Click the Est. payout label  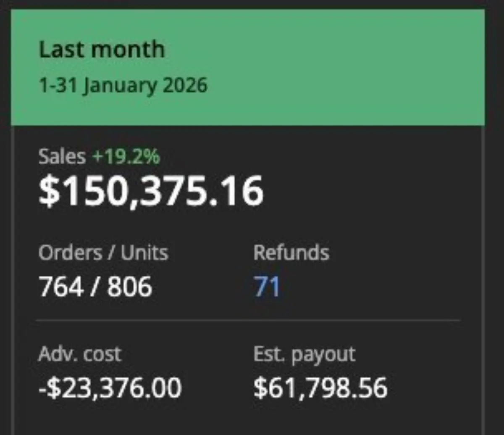pos(303,354)
